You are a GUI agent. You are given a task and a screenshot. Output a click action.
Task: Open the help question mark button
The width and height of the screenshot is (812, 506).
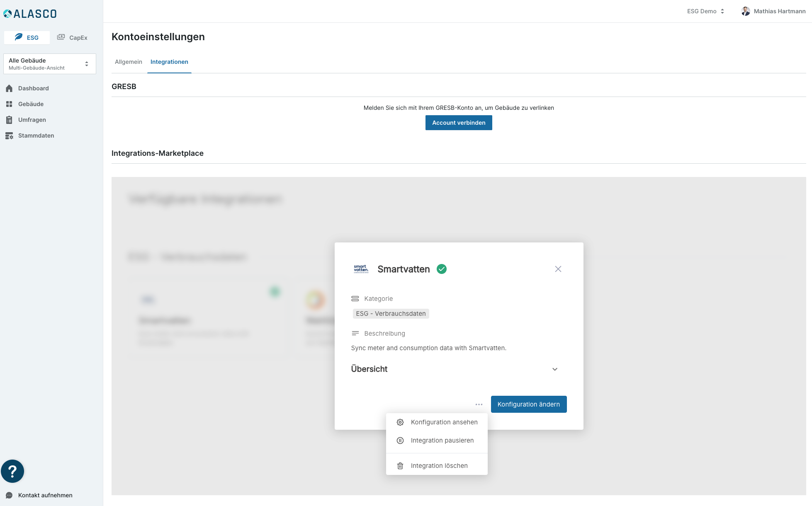click(x=12, y=471)
